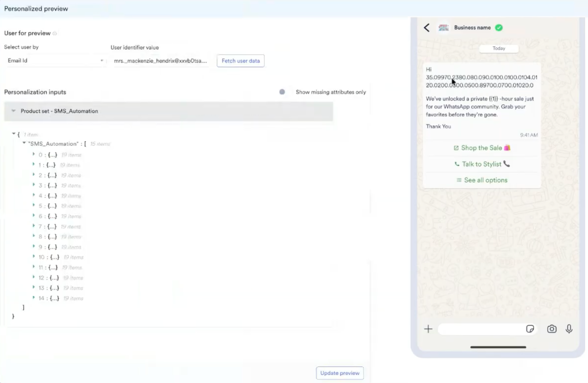Screen dimensions: 588x383
Task: Click the business logo avatar in chat header
Action: point(444,28)
